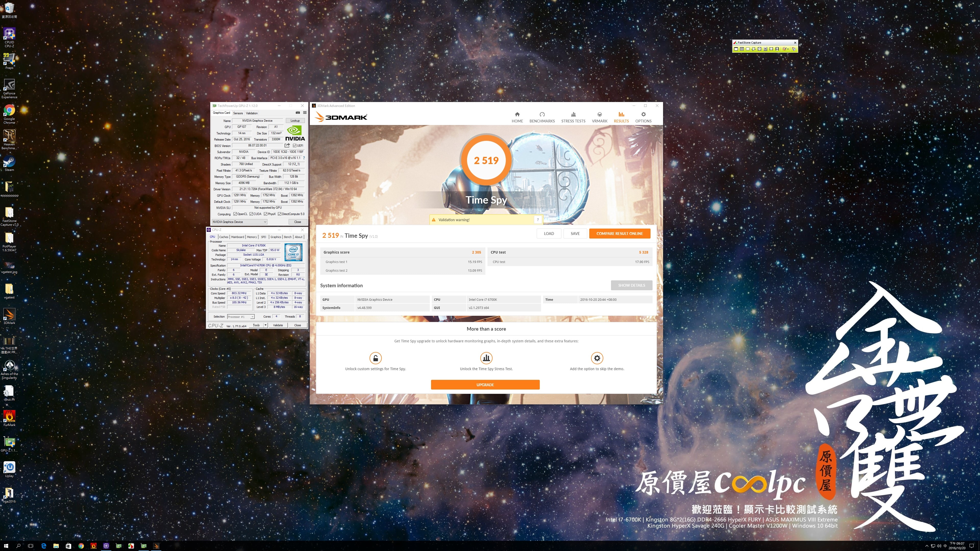Viewport: 980px width, 551px height.
Task: Open the GPU-Z hamburger menu
Action: pos(305,112)
